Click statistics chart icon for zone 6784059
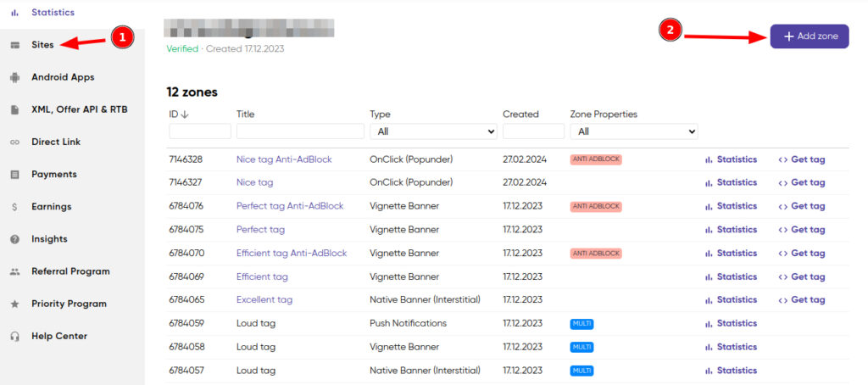The width and height of the screenshot is (868, 385). tap(709, 323)
